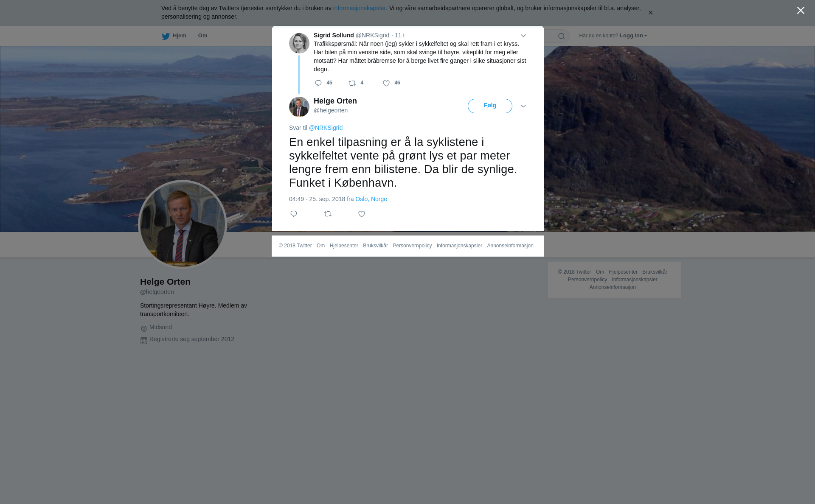Open the Om menu item in top bar

[x=203, y=36]
